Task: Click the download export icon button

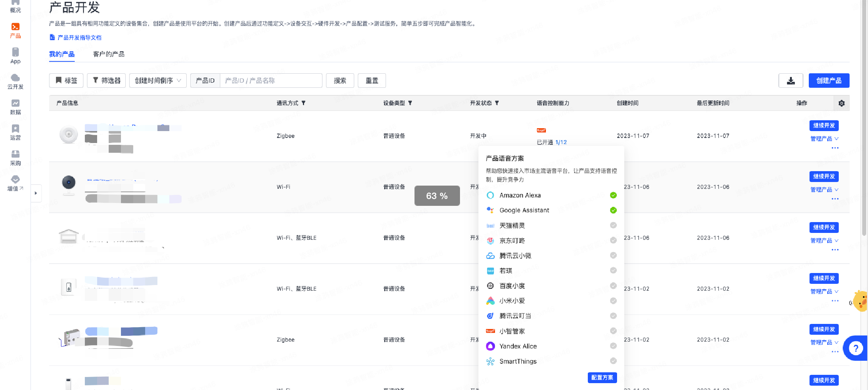Action: [790, 81]
